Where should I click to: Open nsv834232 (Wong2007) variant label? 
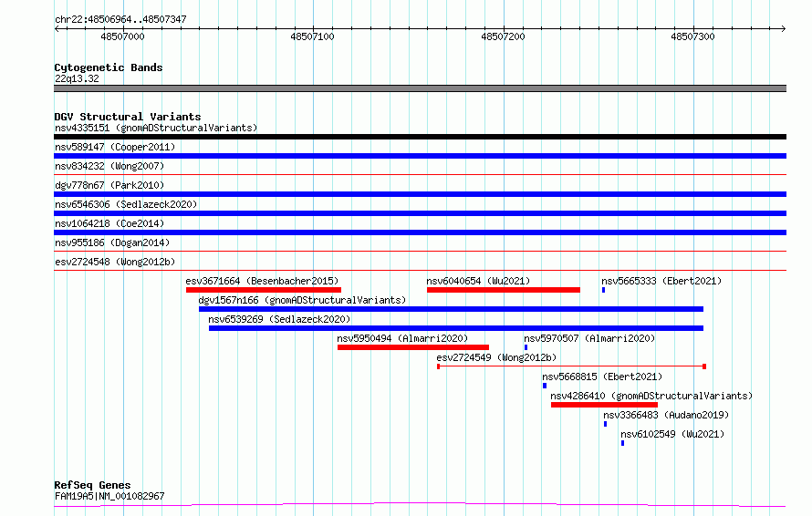point(109,166)
